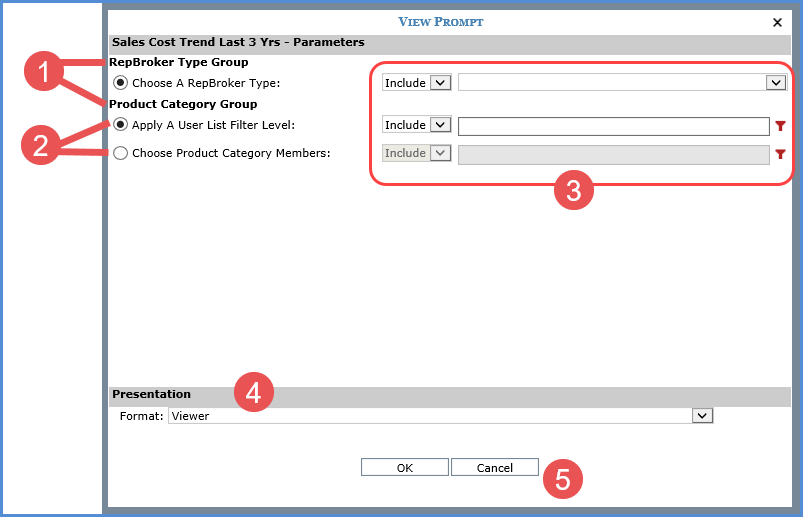
Task: Click red callout marker number 4
Action: click(x=253, y=393)
